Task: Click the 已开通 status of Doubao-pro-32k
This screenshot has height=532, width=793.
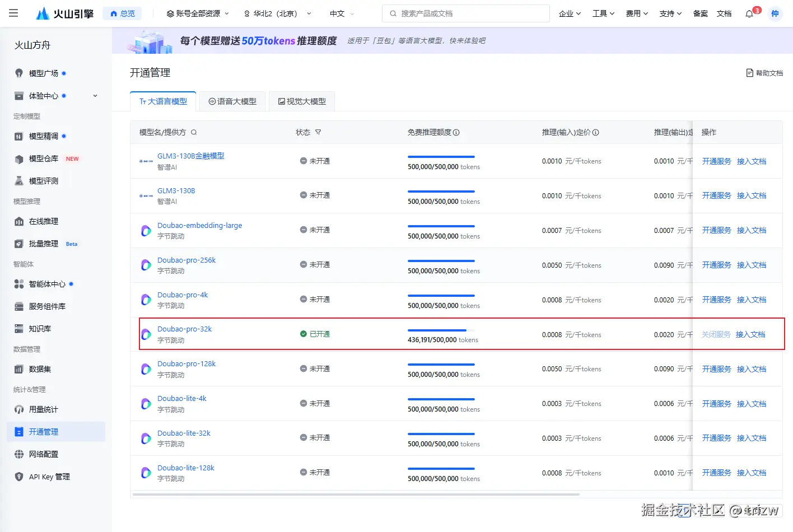Action: click(315, 334)
